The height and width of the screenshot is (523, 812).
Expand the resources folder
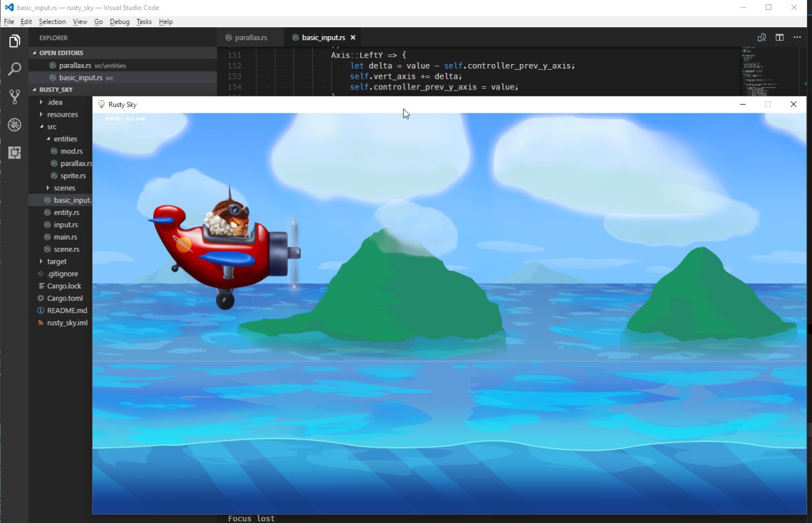coord(41,115)
